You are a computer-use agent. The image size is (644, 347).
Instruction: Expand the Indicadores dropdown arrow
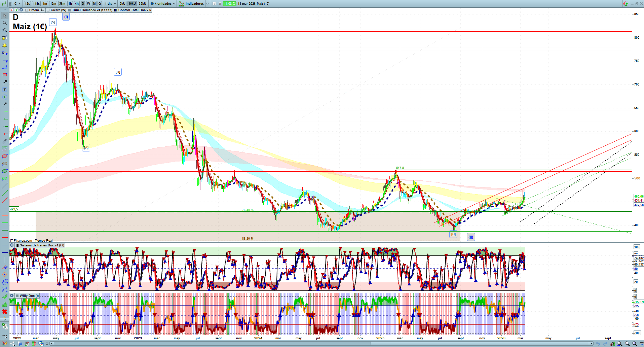tap(207, 4)
